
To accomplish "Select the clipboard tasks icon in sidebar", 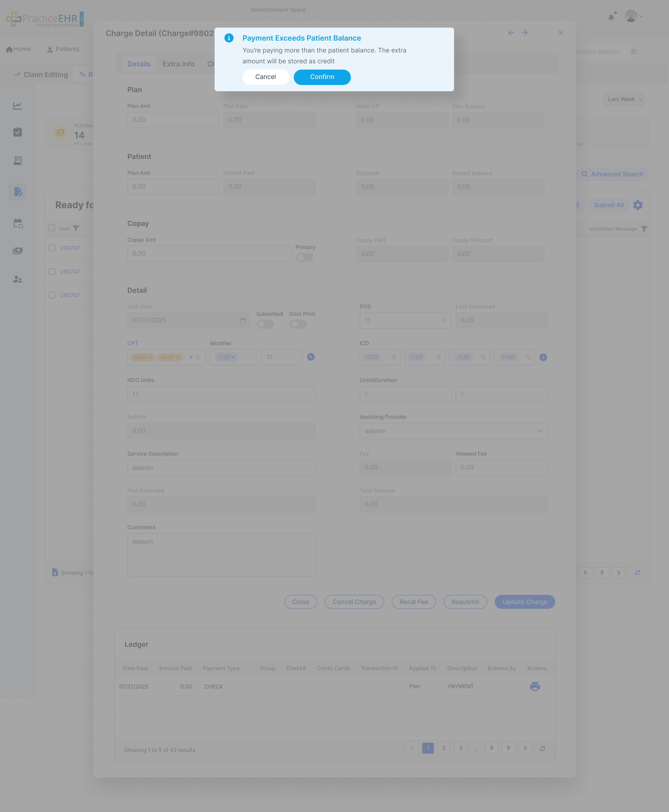I will click(17, 132).
